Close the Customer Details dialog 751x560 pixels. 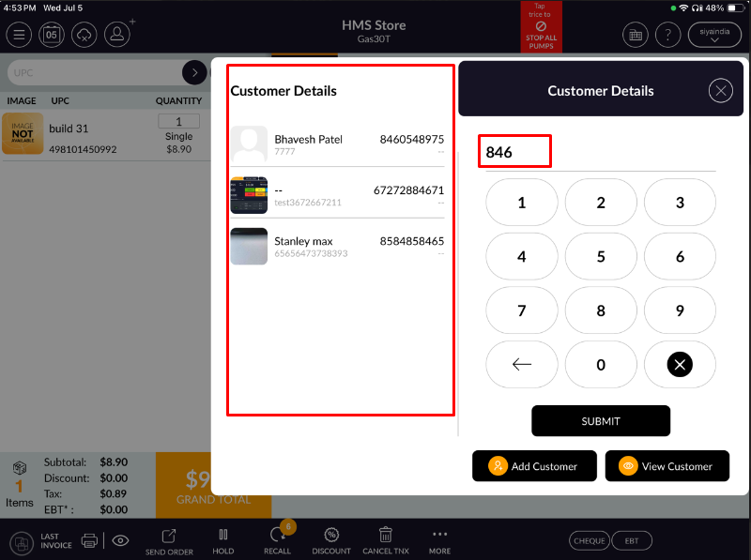tap(720, 90)
